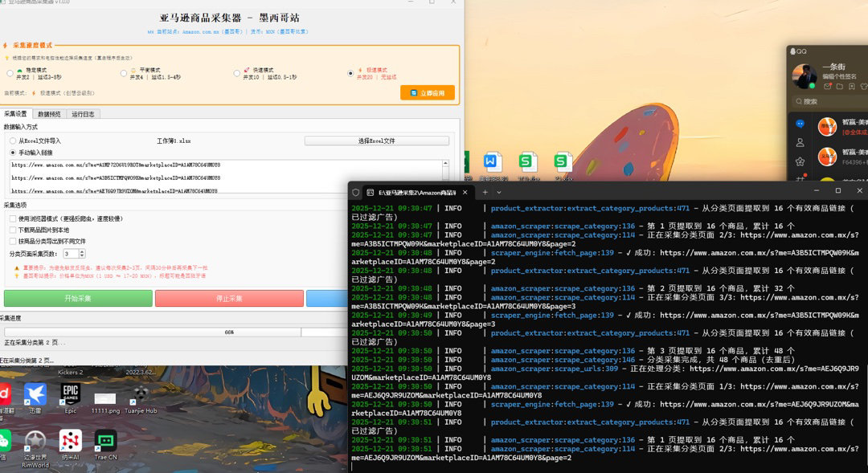
Task: Click the blue button beside 停止采集
Action: pyautogui.click(x=327, y=298)
